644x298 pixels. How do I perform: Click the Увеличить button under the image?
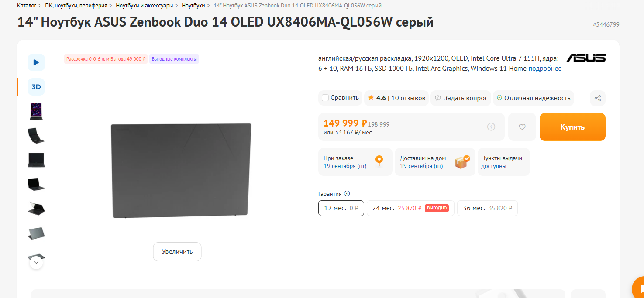pyautogui.click(x=177, y=252)
